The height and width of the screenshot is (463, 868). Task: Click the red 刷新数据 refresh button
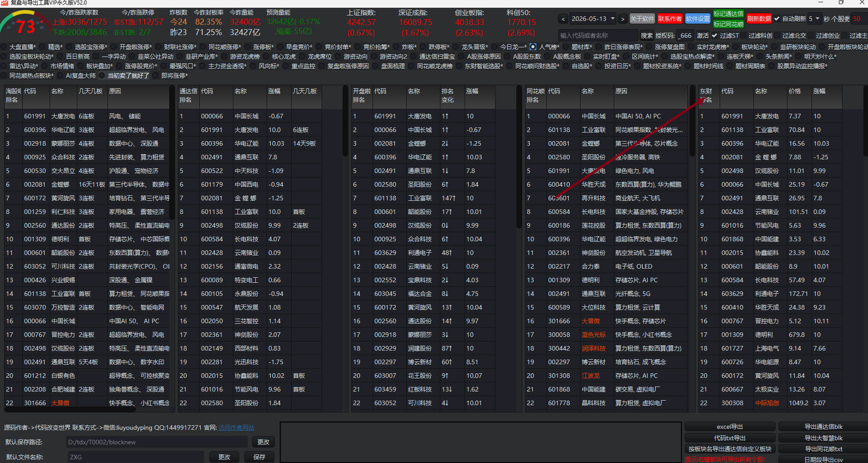coord(759,19)
